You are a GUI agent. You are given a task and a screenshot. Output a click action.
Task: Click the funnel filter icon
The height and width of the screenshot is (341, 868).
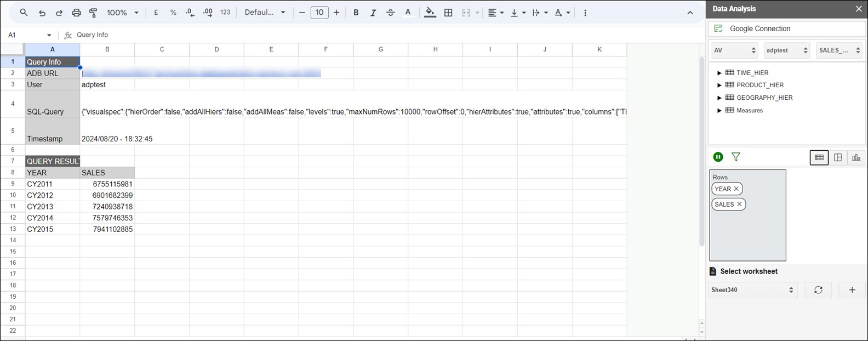pos(736,157)
